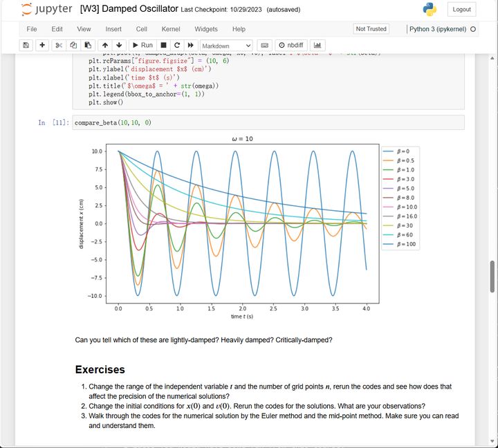The image size is (498, 448).
Task: Paste cells below icon
Action: 88,45
